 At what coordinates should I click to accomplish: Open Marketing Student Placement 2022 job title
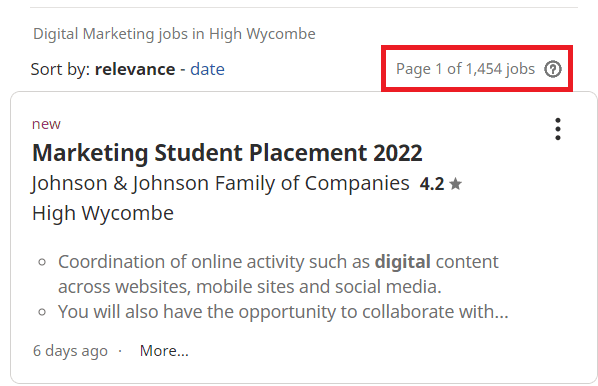pos(227,153)
